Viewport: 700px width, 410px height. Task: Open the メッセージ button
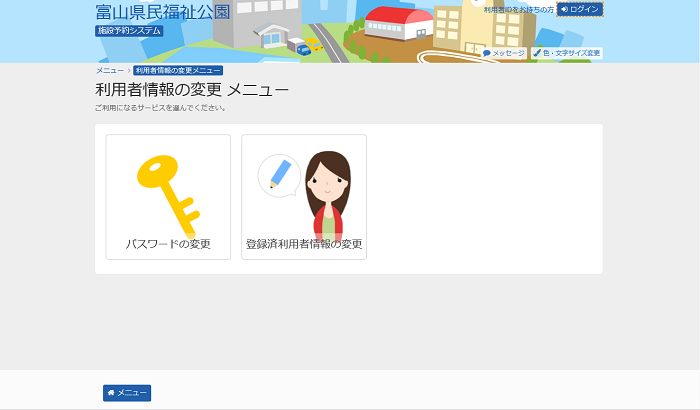click(x=503, y=53)
